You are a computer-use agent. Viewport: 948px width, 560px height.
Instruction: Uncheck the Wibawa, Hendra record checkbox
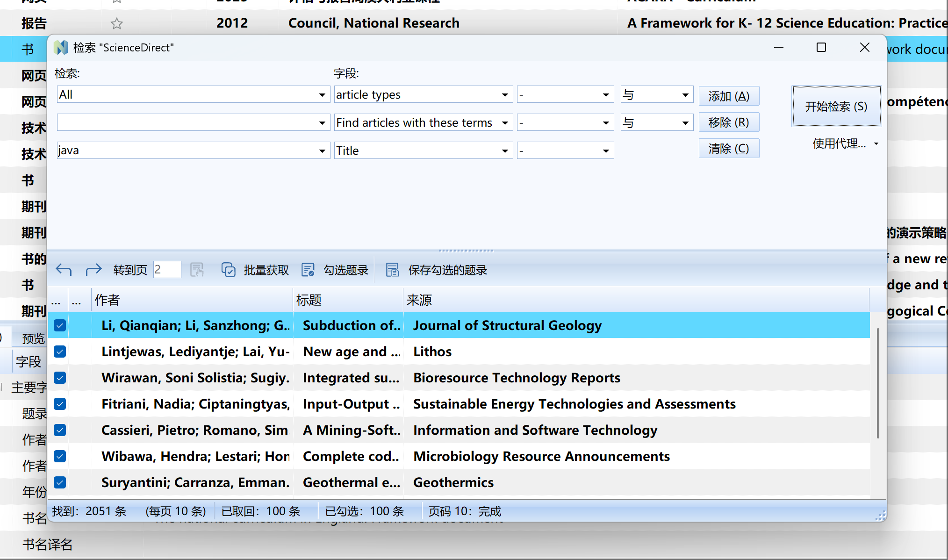point(60,456)
